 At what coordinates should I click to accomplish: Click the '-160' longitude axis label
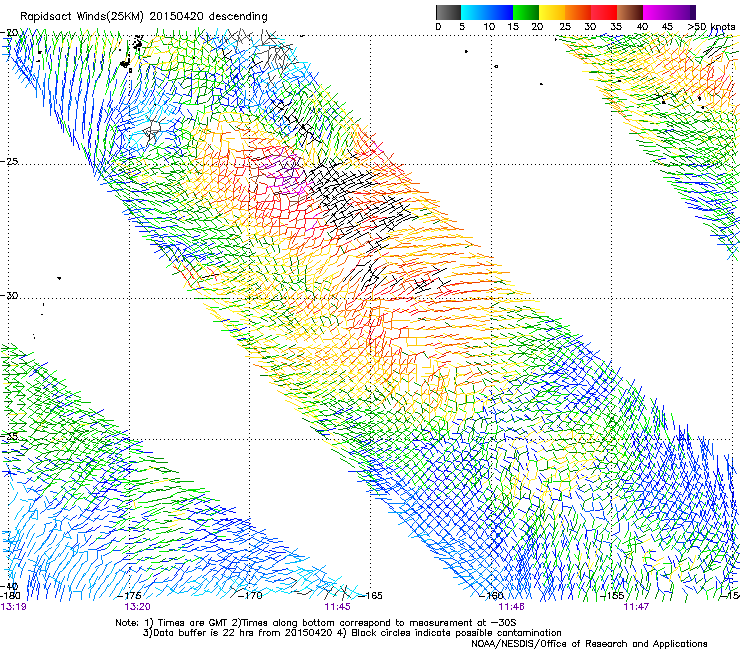[491, 595]
